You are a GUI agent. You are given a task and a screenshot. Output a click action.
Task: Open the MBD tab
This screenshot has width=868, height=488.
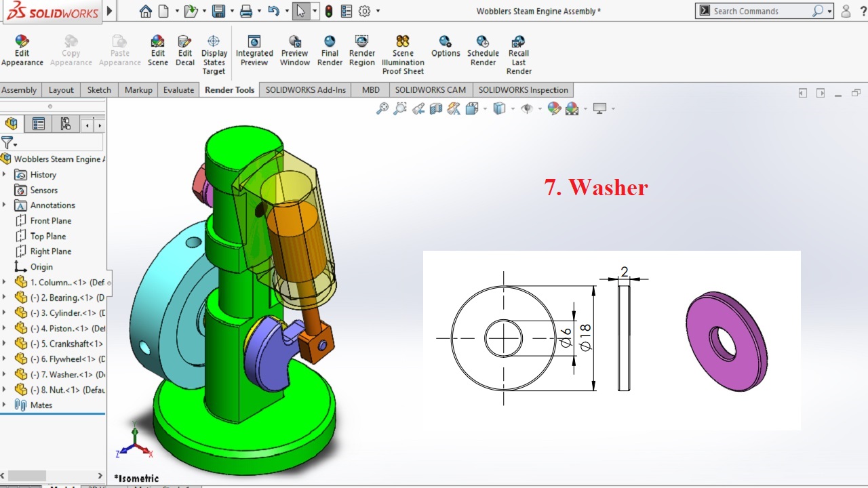pos(371,89)
